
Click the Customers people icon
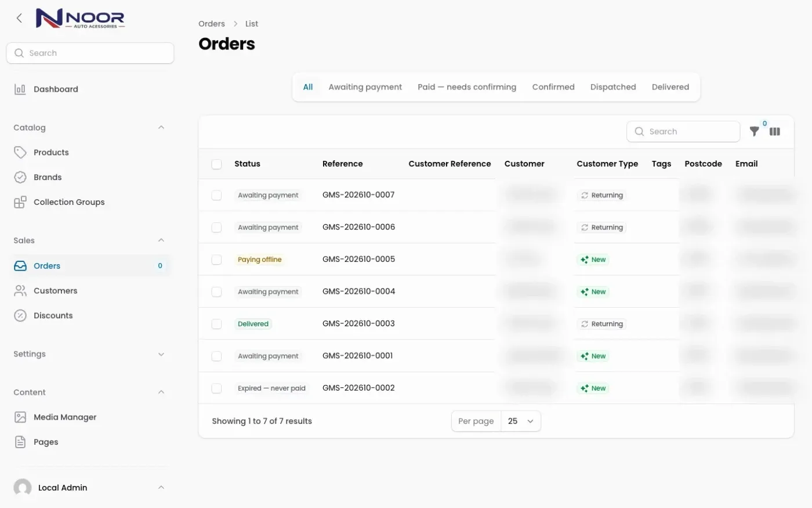click(20, 291)
